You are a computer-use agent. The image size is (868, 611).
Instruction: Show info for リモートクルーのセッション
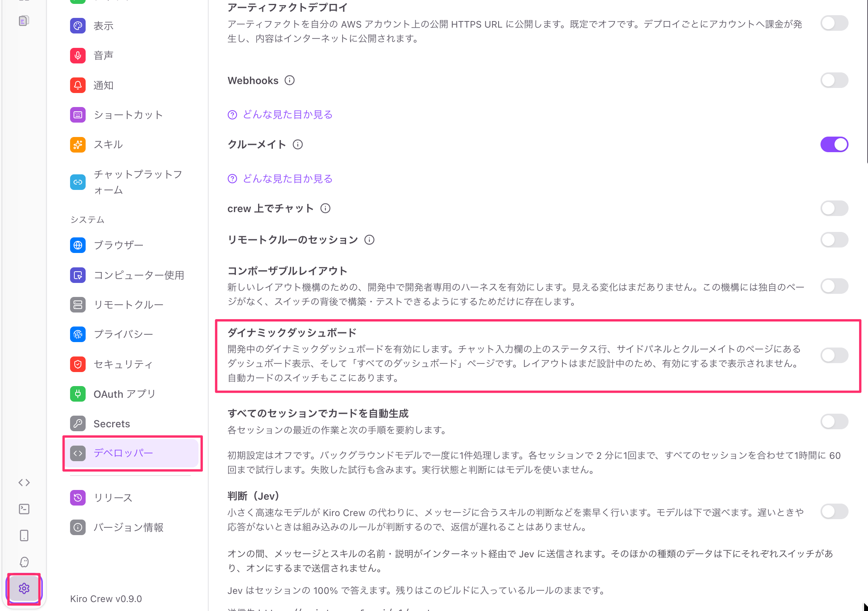(369, 240)
